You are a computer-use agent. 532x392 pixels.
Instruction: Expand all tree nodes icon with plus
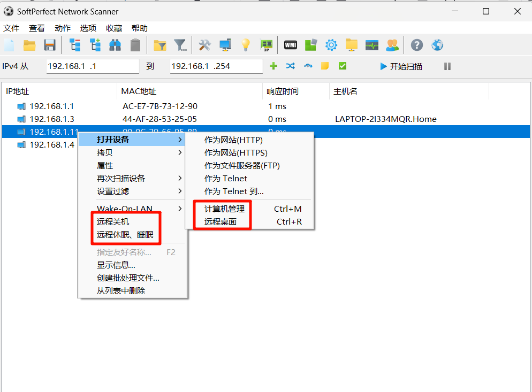95,45
